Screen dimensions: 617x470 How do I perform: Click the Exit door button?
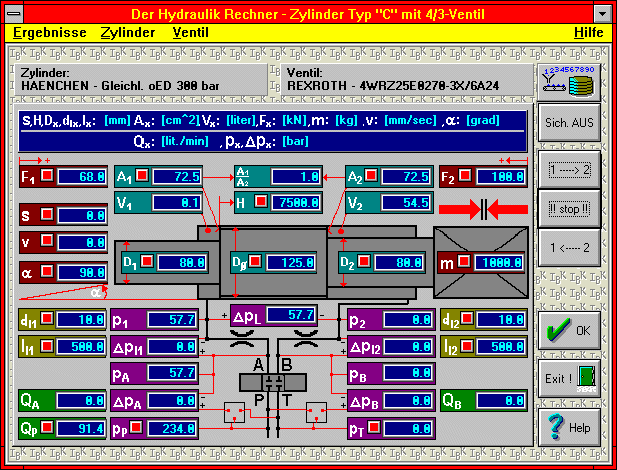click(569, 379)
